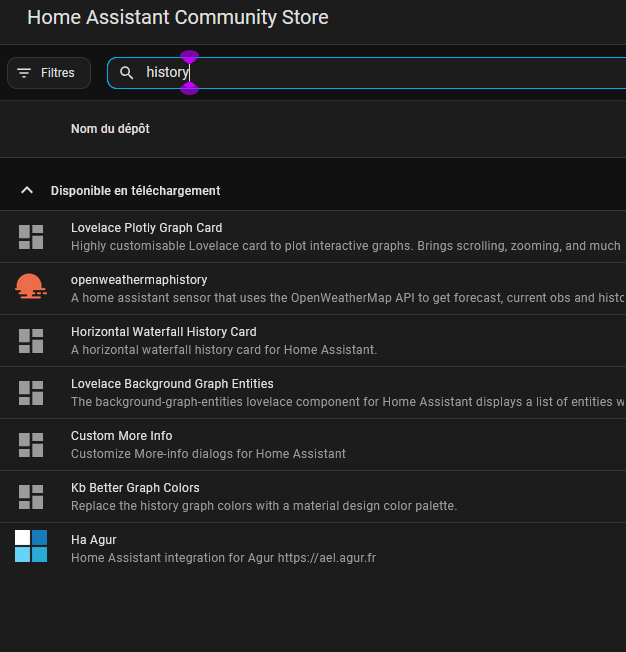
Task: Select the Horizontal Waterfall History Card row
Action: 313,341
